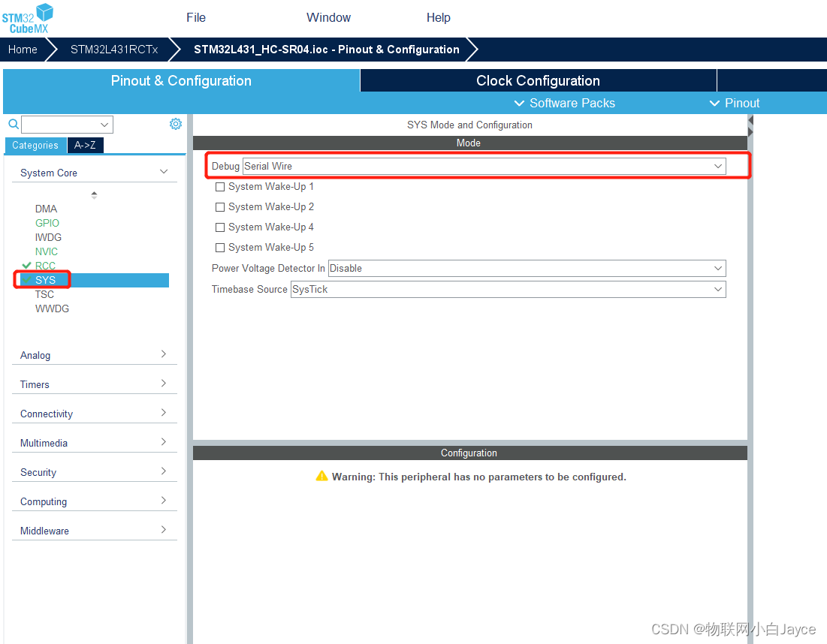Select TSC in System Core list
Viewport: 827px width, 644px height.
(x=44, y=294)
